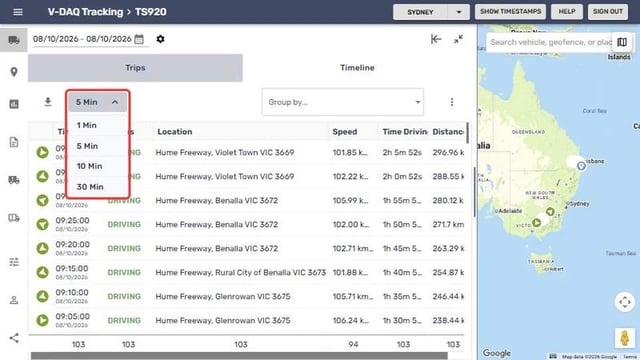
Task: Choose the 1 Min interval option
Action: tap(98, 125)
